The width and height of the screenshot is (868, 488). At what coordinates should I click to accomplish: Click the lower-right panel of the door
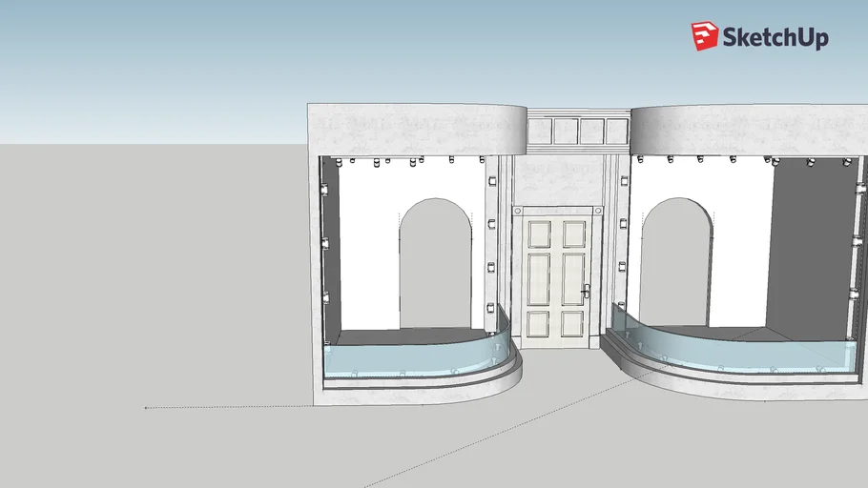coord(572,322)
